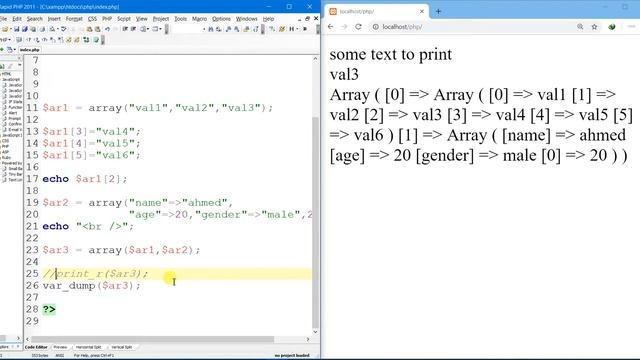Open the dropdown arrow beside the toolbar search field
The width and height of the screenshot is (640, 360).
204,29
